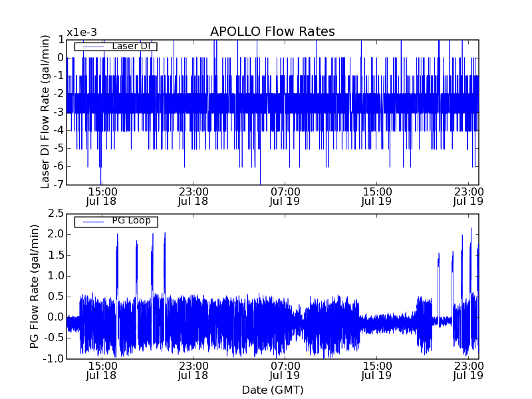Image resolution: width=532 pixels, height=399 pixels.
Task: Click the '-1.0' tick label on PG plot
Action: [x=53, y=358]
